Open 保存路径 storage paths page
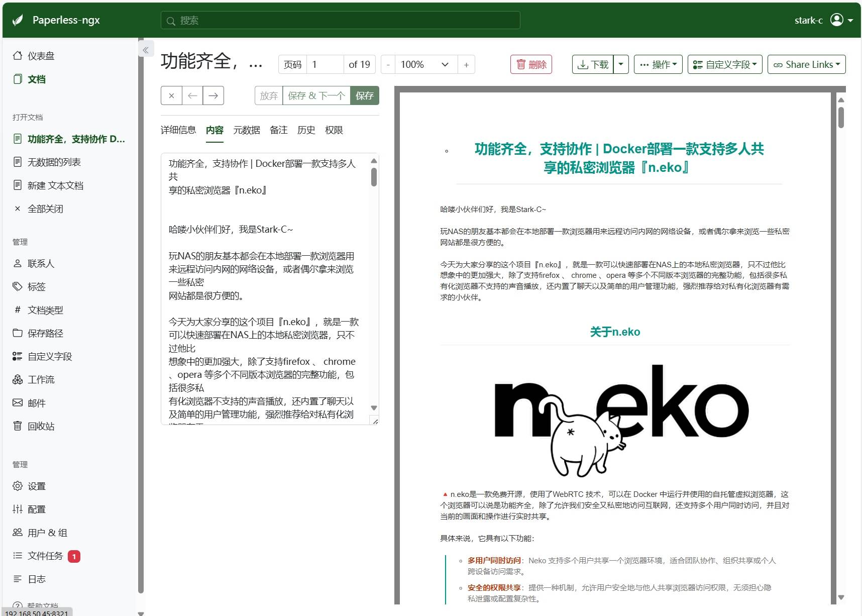 (x=38, y=333)
